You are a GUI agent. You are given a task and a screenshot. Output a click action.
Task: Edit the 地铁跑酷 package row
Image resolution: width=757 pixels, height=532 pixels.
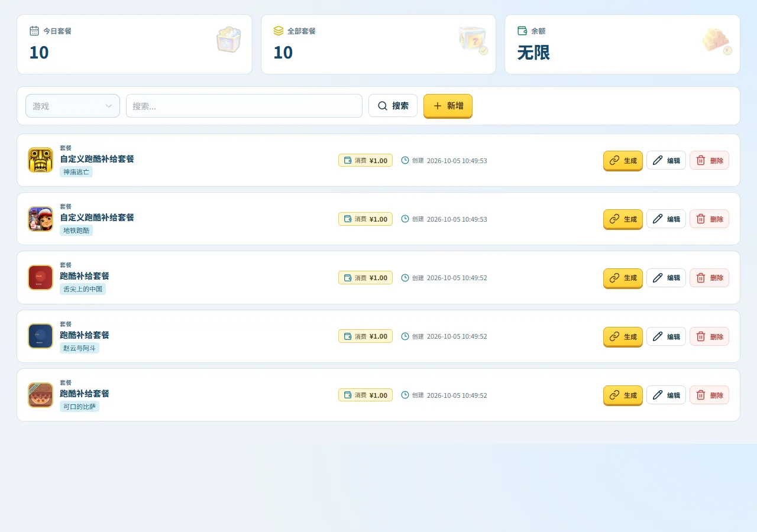tap(666, 219)
